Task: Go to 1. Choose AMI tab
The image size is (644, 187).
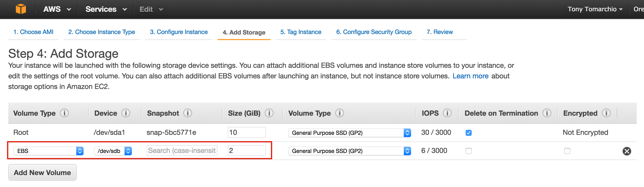Action: click(x=33, y=32)
